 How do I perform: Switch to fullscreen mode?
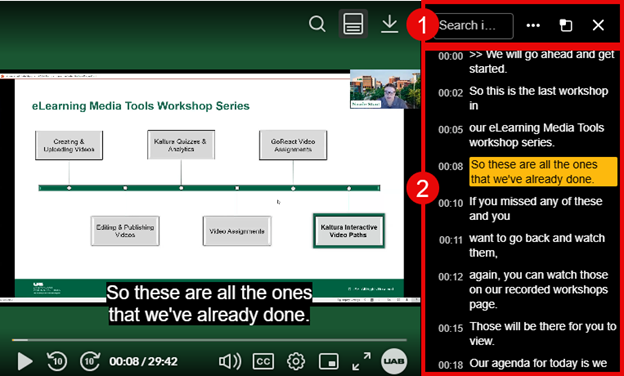pyautogui.click(x=361, y=361)
